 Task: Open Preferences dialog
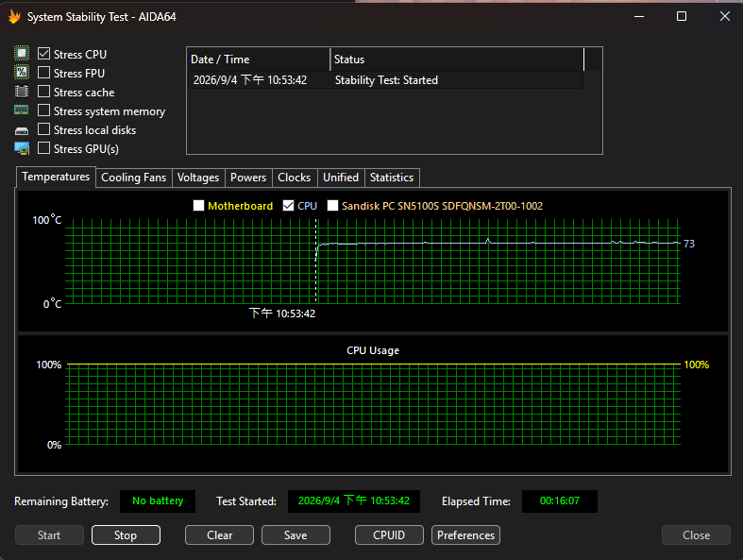[465, 535]
